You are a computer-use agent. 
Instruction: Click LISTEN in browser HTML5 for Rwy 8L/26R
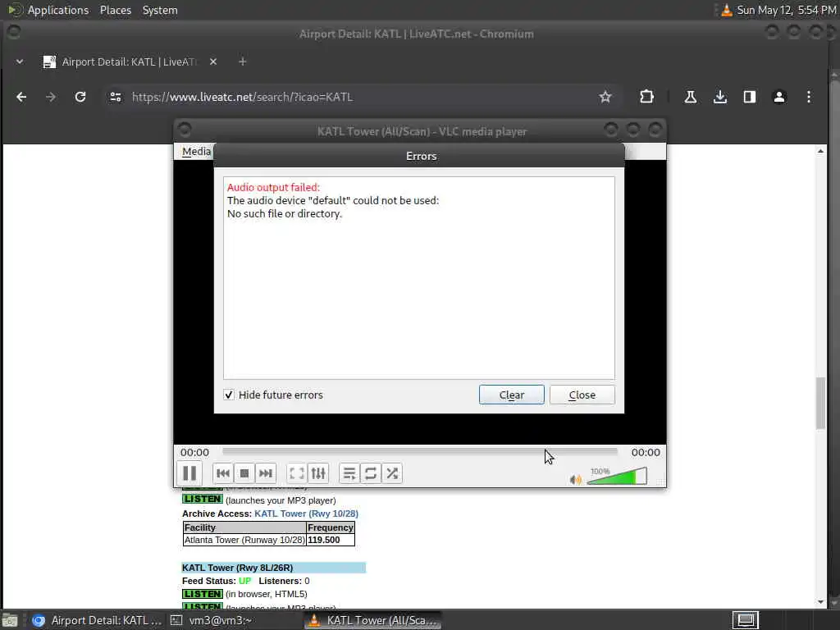click(x=203, y=594)
